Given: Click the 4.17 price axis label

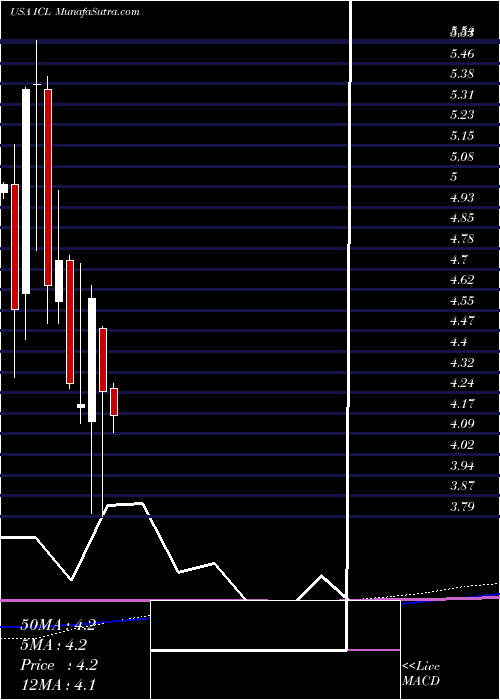Looking at the screenshot, I should pyautogui.click(x=462, y=404).
